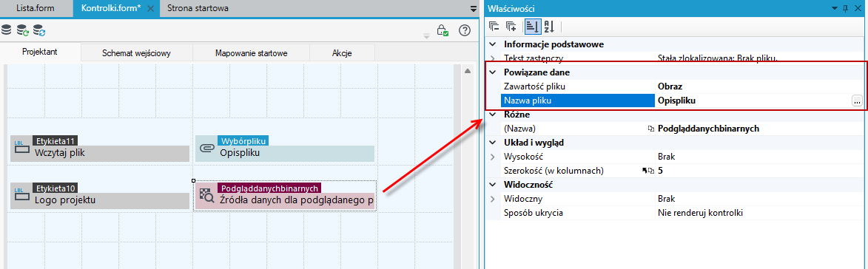Screen dimensions: 868x269
Task: Close the Kontrolki.form tab
Action: tap(150, 9)
